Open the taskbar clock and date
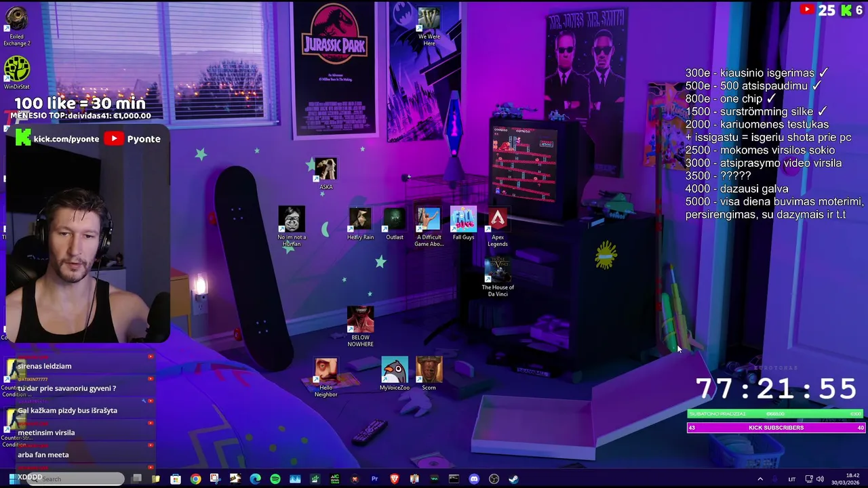This screenshot has width=868, height=488. tap(846, 479)
